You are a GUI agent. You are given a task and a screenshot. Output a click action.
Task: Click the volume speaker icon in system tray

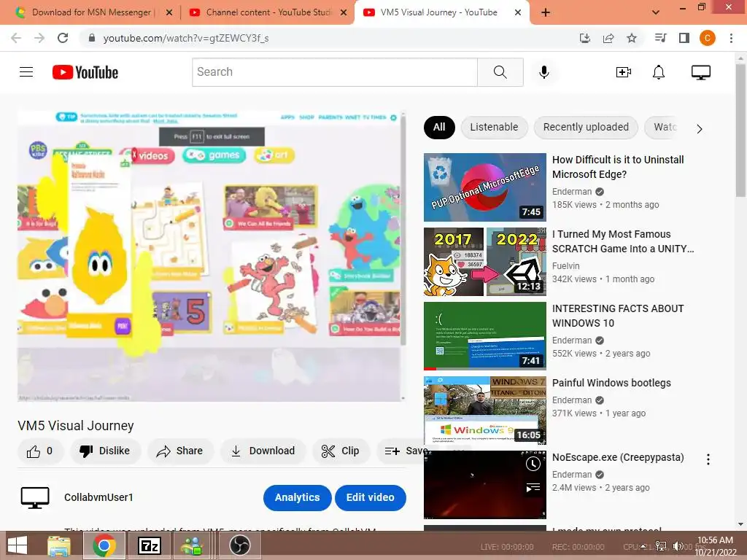678,546
